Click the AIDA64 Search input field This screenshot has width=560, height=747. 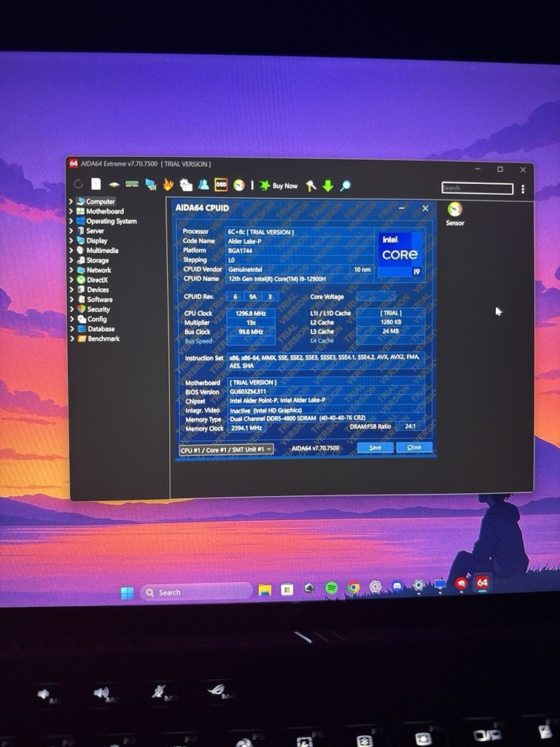pos(477,188)
